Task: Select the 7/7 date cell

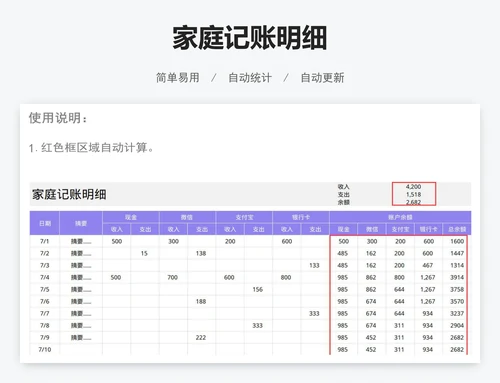Action: tap(44, 313)
